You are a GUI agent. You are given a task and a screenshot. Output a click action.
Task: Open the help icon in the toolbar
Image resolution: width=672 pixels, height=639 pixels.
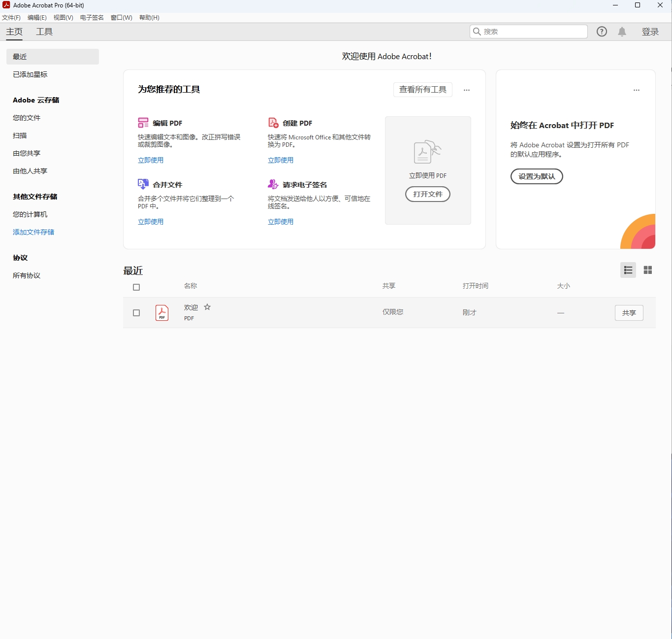[602, 31]
